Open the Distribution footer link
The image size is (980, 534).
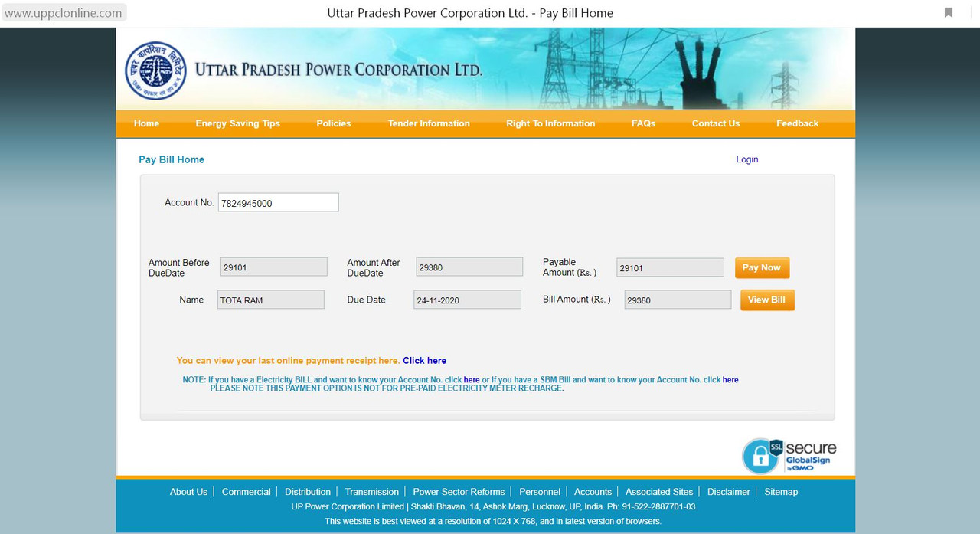tap(308, 492)
